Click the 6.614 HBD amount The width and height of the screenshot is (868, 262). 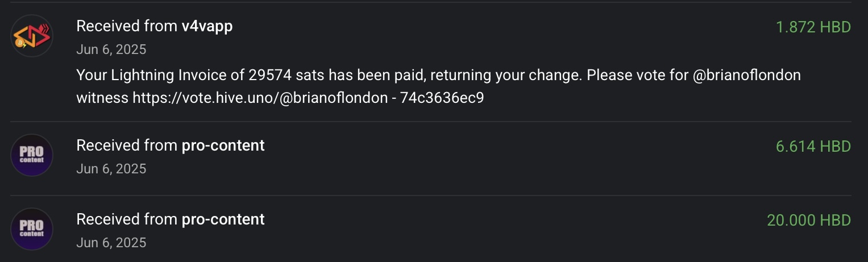813,146
